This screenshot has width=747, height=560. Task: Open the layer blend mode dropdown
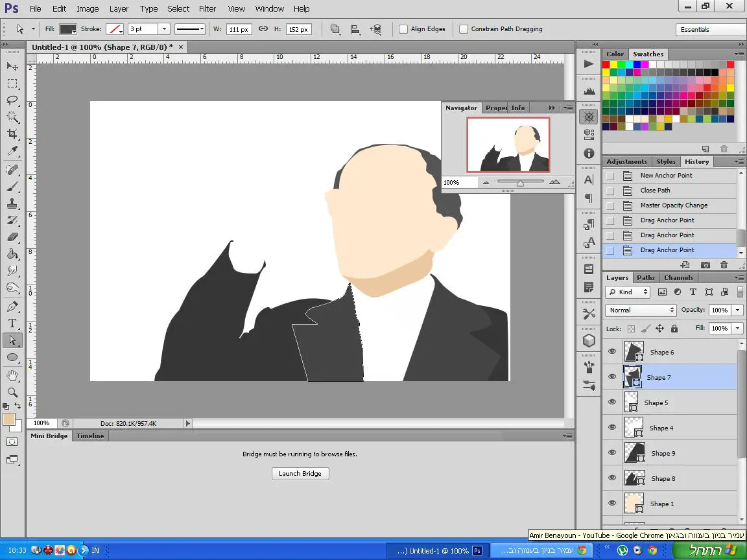coord(641,310)
